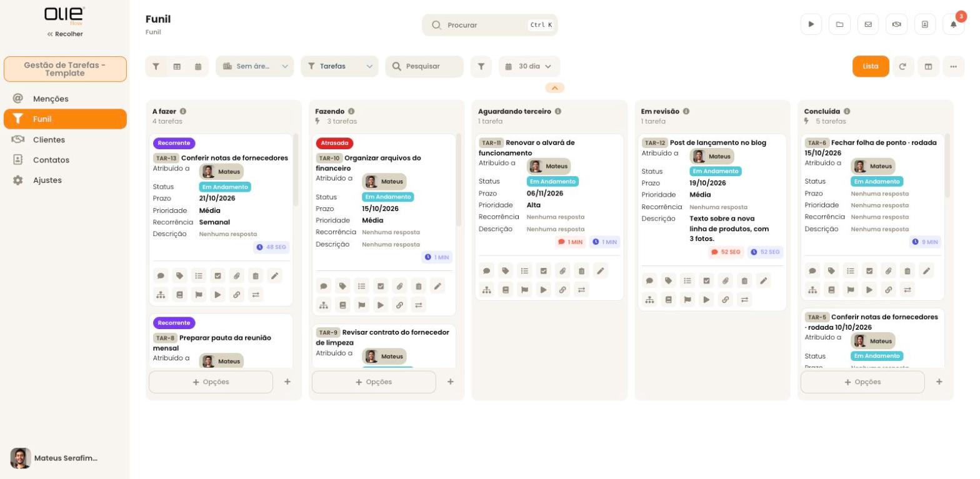
Task: Click the info icon beside Aguardando terceiro
Action: click(x=558, y=111)
